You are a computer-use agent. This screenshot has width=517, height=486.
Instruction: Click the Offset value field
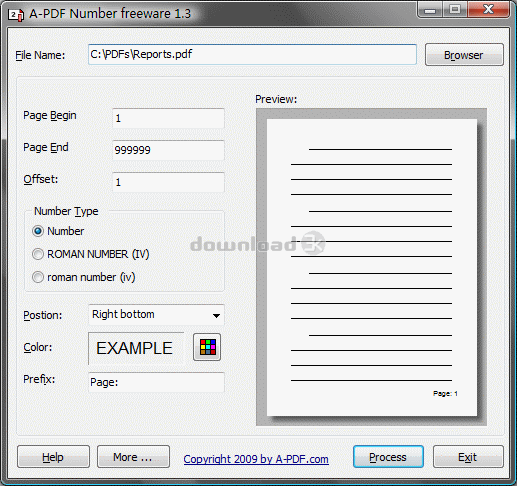(168, 182)
